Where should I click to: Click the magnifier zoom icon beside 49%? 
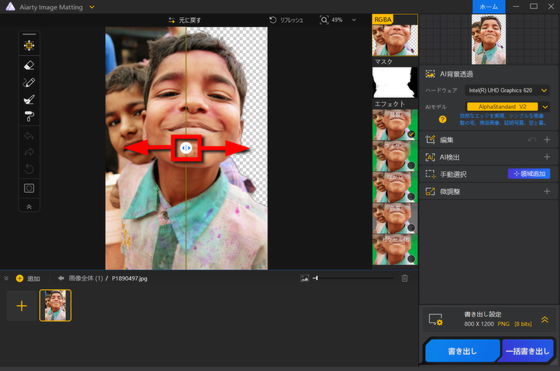tap(324, 20)
